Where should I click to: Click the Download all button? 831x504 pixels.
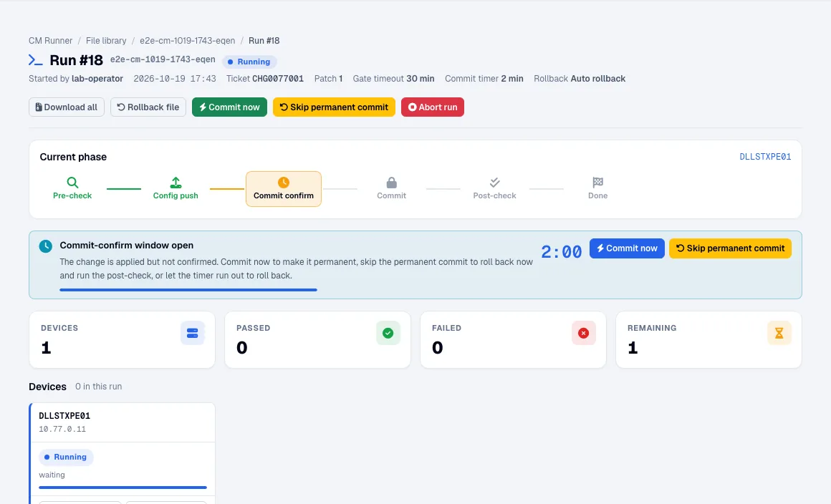pyautogui.click(x=66, y=107)
